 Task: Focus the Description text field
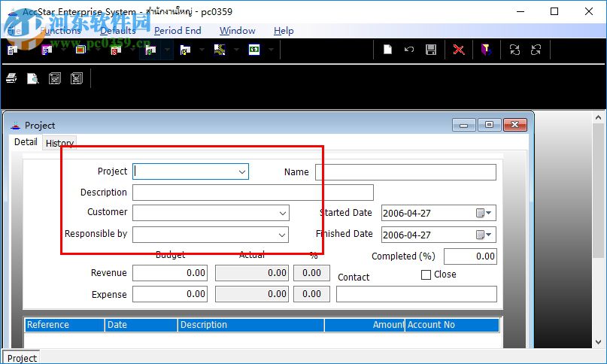pos(253,193)
